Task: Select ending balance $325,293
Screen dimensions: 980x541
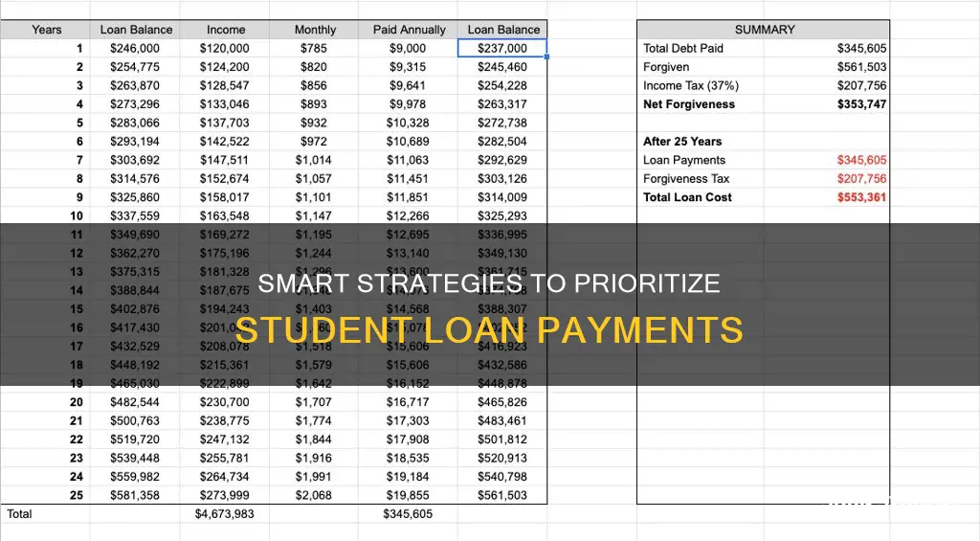Action: [501, 216]
